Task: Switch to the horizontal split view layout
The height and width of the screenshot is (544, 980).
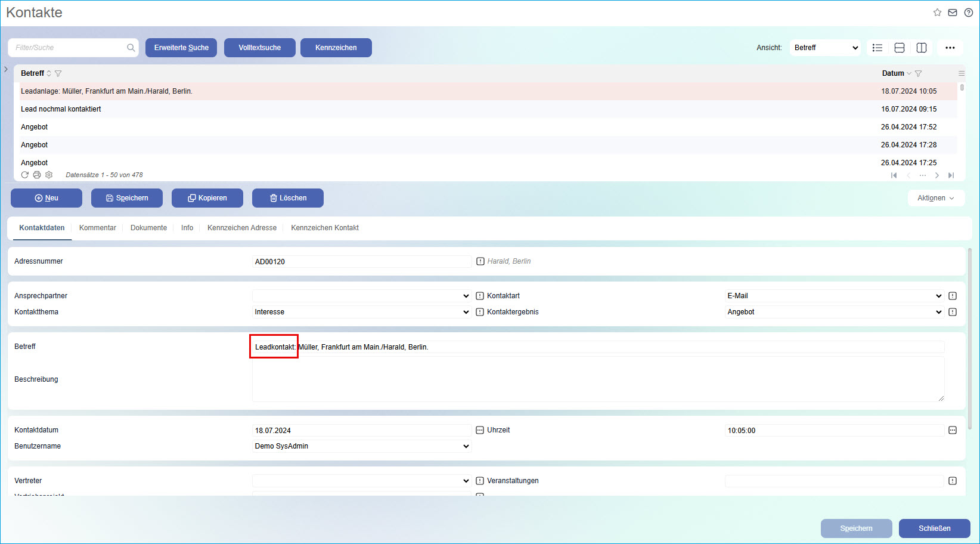Action: (x=900, y=48)
